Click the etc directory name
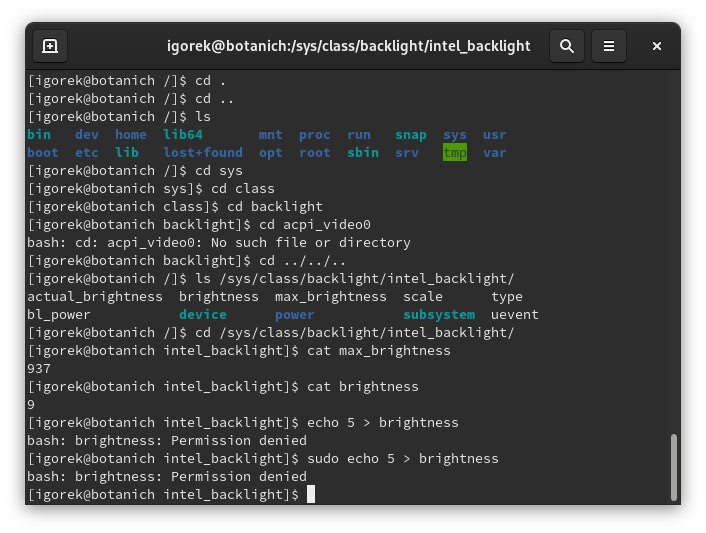706x533 pixels. (x=86, y=153)
